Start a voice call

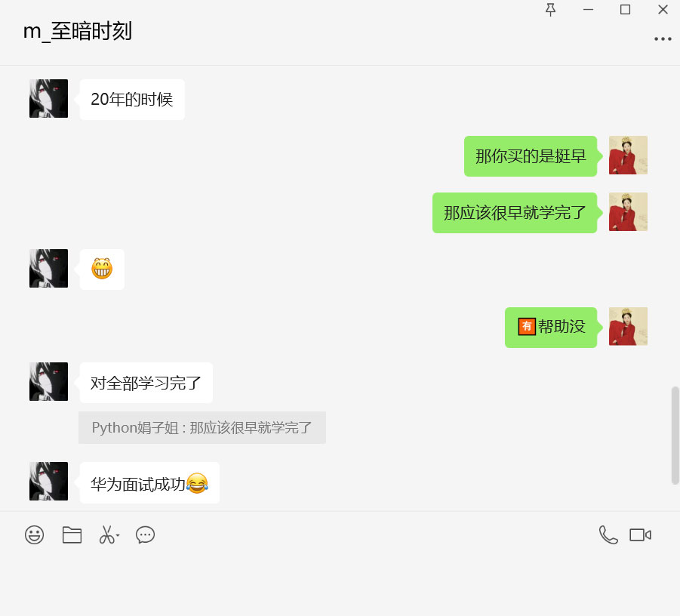pos(608,534)
